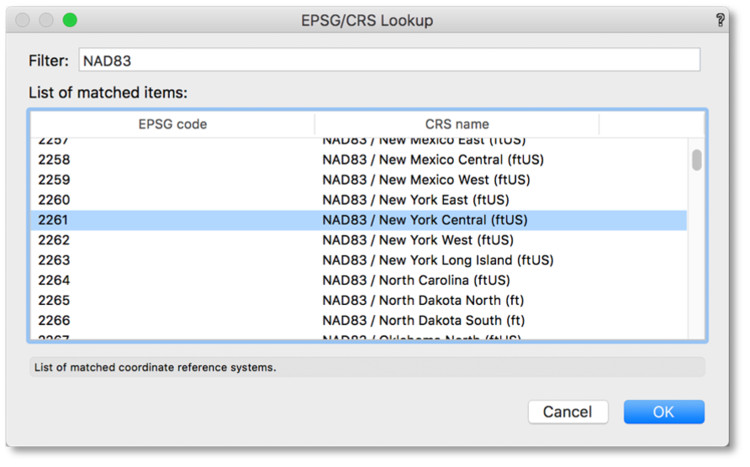Sort by CRS name column header
Viewport: 750px width, 467px height.
(456, 124)
